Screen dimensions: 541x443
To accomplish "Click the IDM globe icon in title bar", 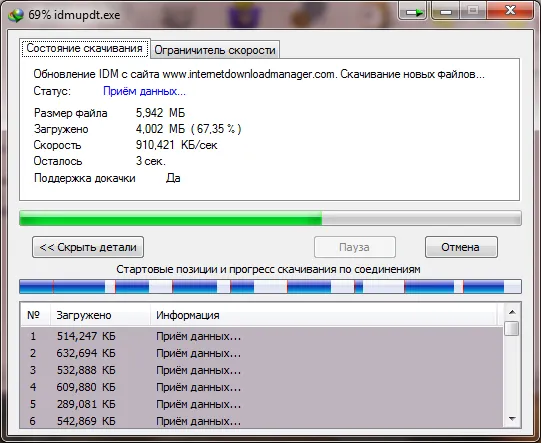I will [x=16, y=15].
